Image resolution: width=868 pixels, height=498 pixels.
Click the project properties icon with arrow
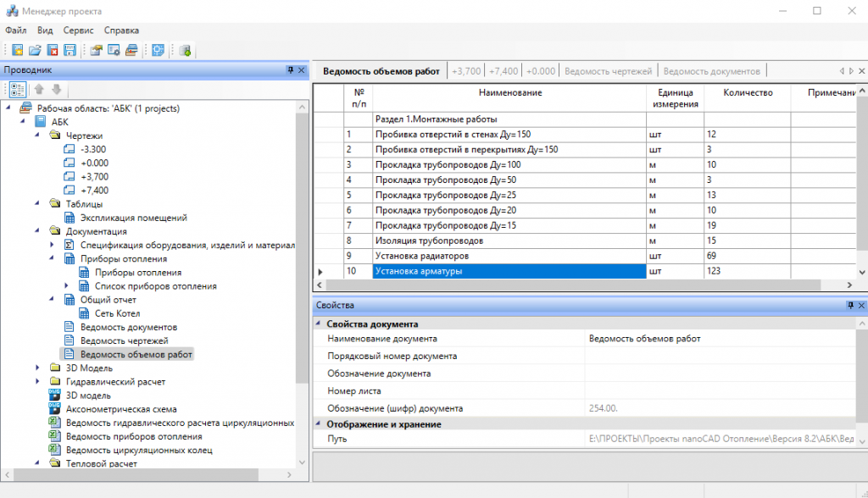[97, 50]
